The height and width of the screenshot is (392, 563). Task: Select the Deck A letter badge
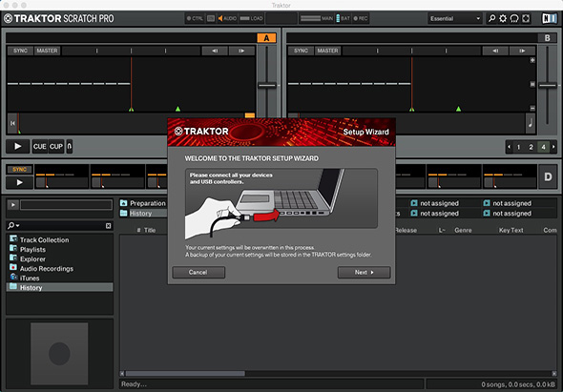coord(266,38)
